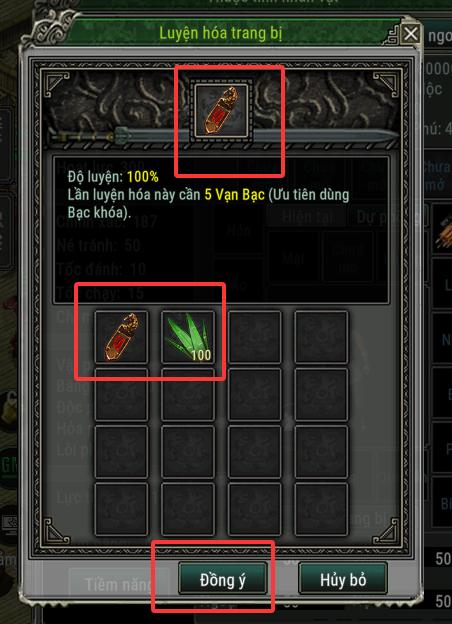
Task: Click the gold lock icon on the left edge
Action: tap(8, 412)
